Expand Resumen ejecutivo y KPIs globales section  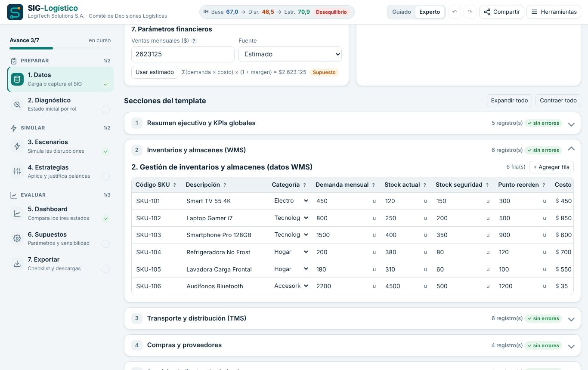point(353,123)
